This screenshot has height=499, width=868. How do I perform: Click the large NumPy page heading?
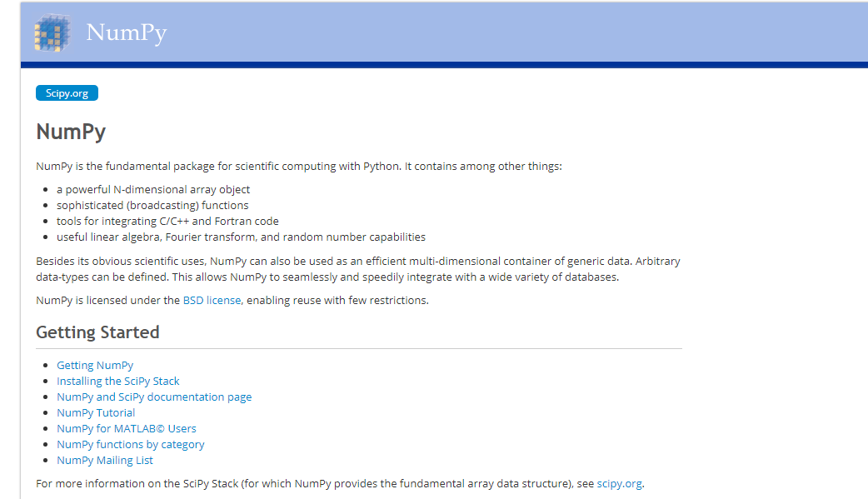pyautogui.click(x=71, y=132)
